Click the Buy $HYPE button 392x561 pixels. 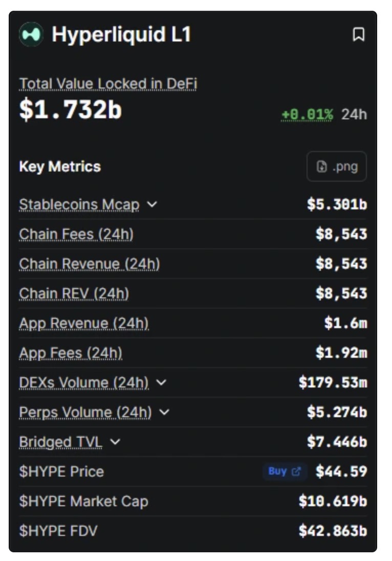pos(285,471)
